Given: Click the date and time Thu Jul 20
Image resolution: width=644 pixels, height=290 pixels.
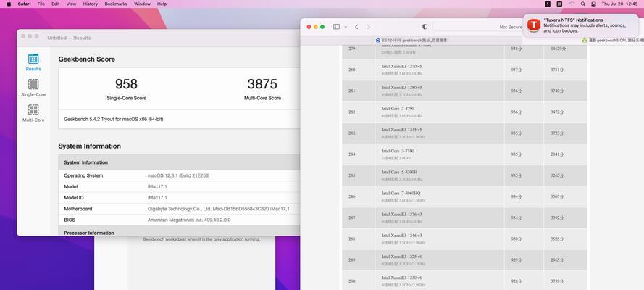Looking at the screenshot, I should tap(620, 4).
